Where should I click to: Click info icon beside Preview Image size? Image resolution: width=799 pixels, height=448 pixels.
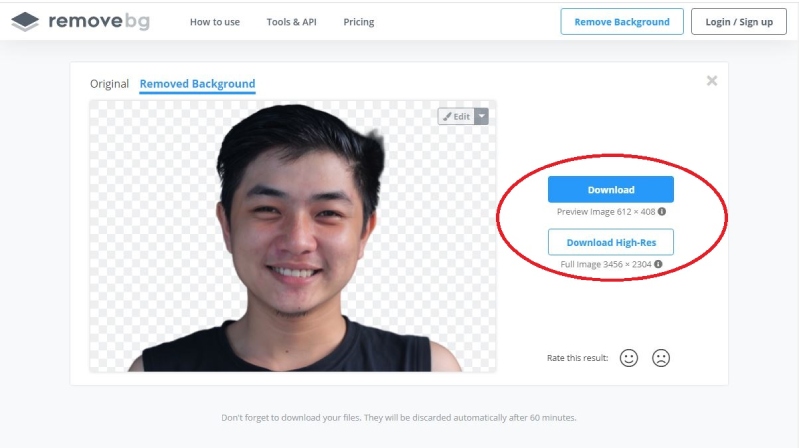pyautogui.click(x=661, y=212)
